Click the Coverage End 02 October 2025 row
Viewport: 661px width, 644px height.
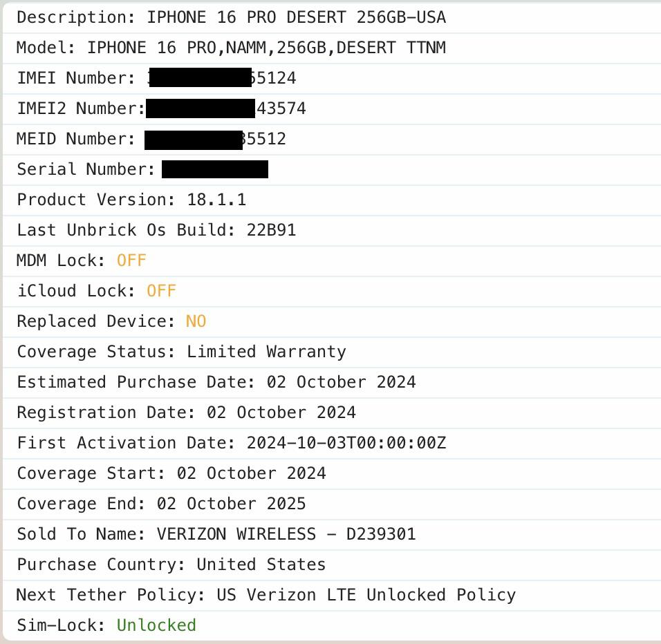161,504
